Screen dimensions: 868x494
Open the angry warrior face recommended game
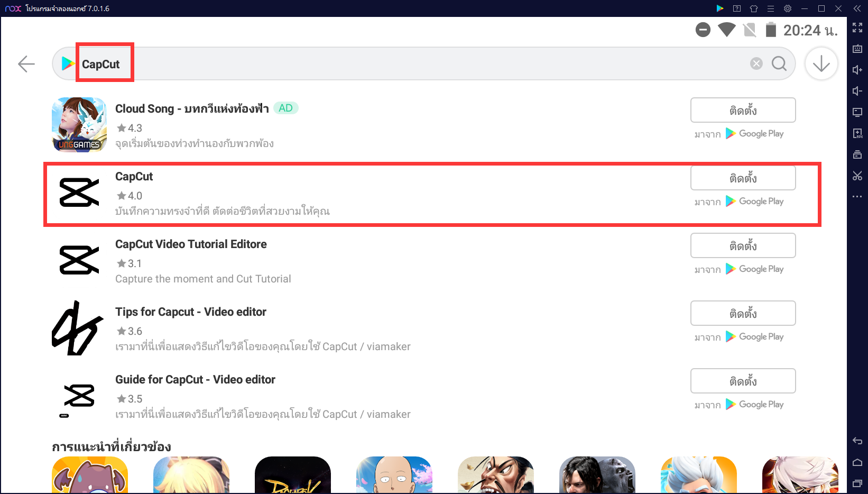(496, 475)
